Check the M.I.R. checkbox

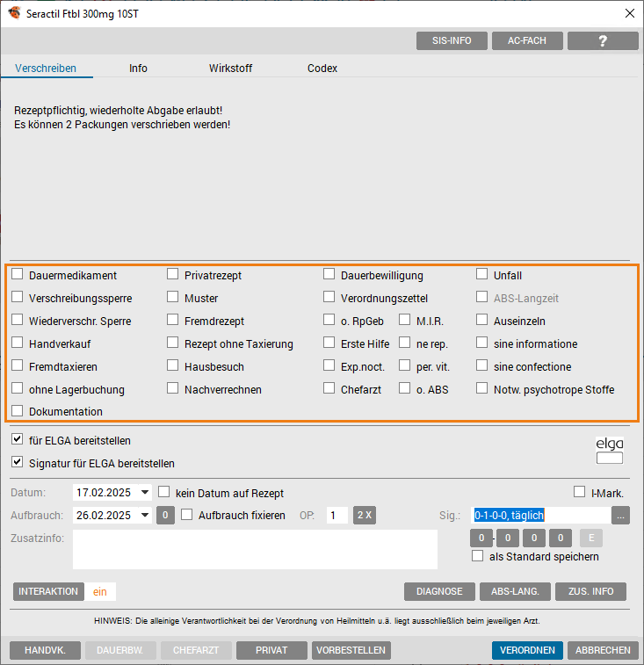point(404,320)
